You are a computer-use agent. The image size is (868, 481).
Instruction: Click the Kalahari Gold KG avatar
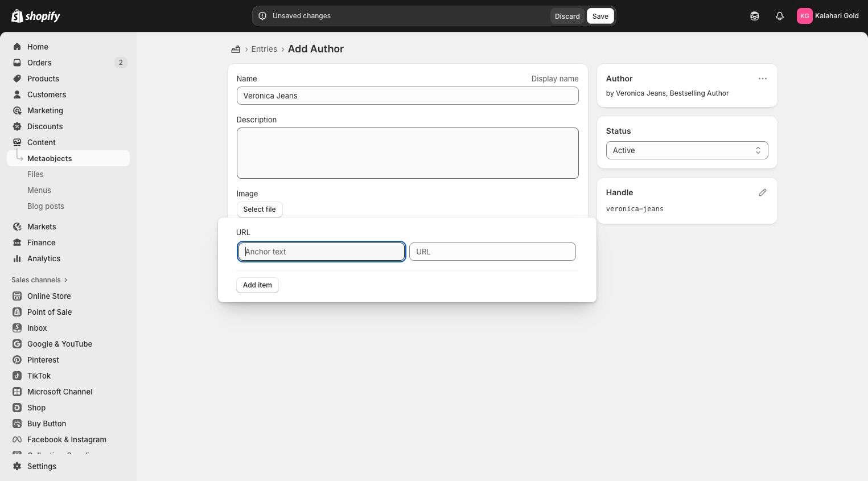point(804,16)
